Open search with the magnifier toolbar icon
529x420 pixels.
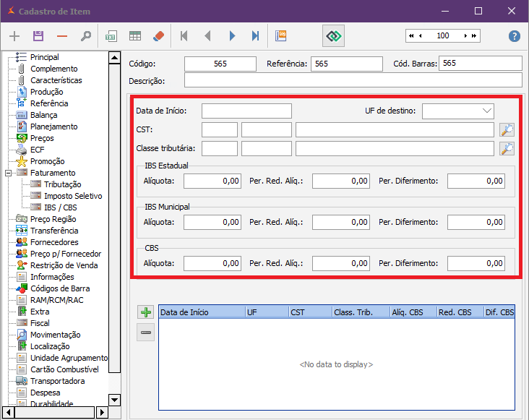(85, 36)
